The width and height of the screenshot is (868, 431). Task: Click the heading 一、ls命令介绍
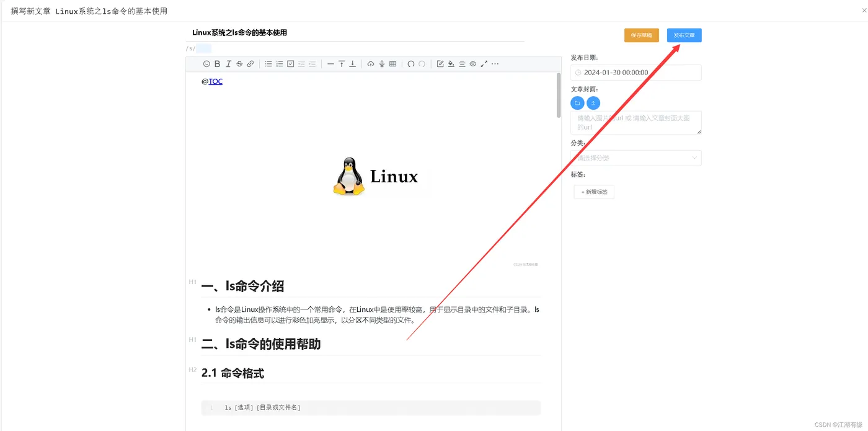click(242, 287)
